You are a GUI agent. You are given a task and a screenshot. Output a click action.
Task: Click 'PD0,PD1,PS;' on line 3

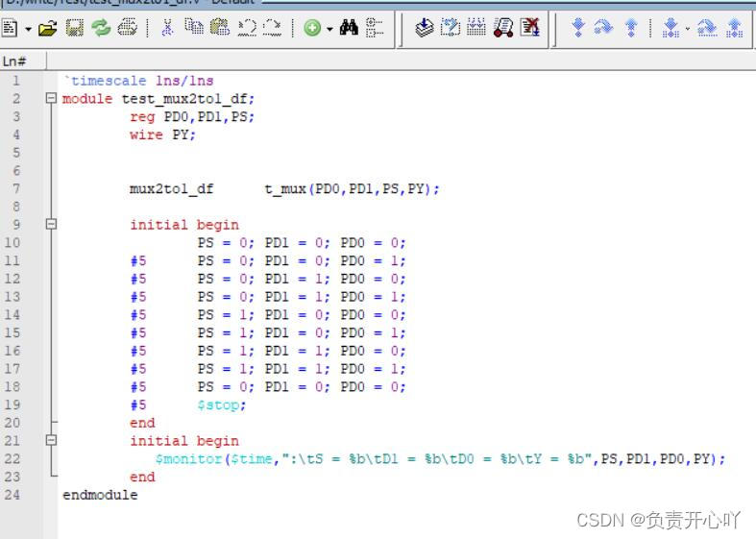pyautogui.click(x=208, y=117)
